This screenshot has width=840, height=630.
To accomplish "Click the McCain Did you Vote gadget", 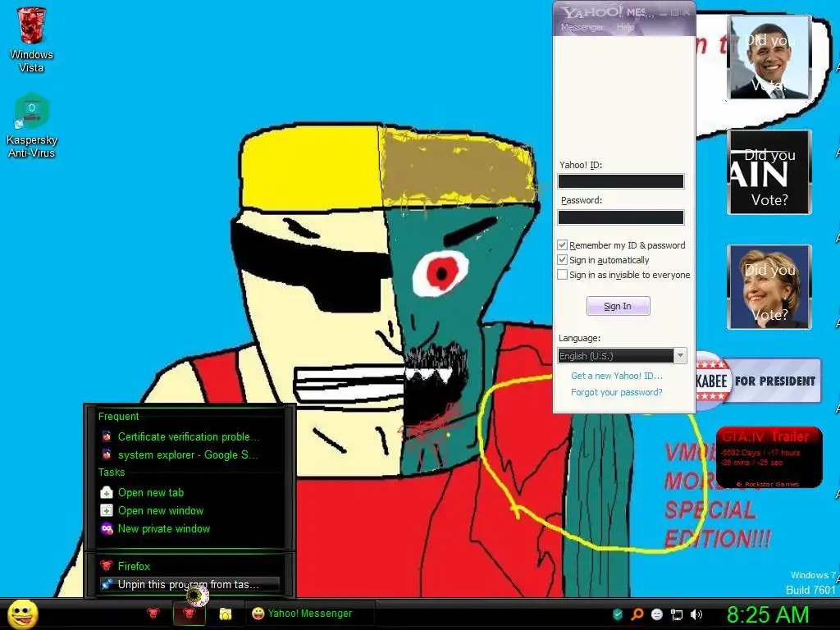I will [x=769, y=172].
